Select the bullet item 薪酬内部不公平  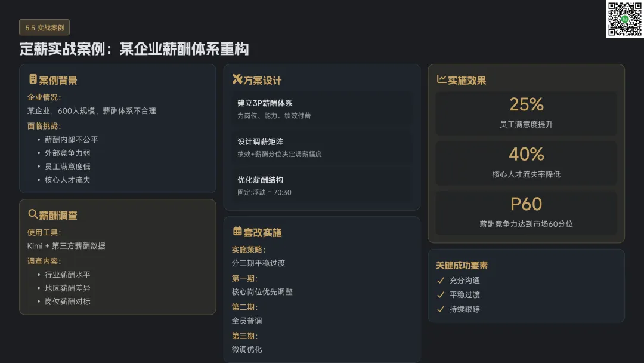pyautogui.click(x=71, y=140)
